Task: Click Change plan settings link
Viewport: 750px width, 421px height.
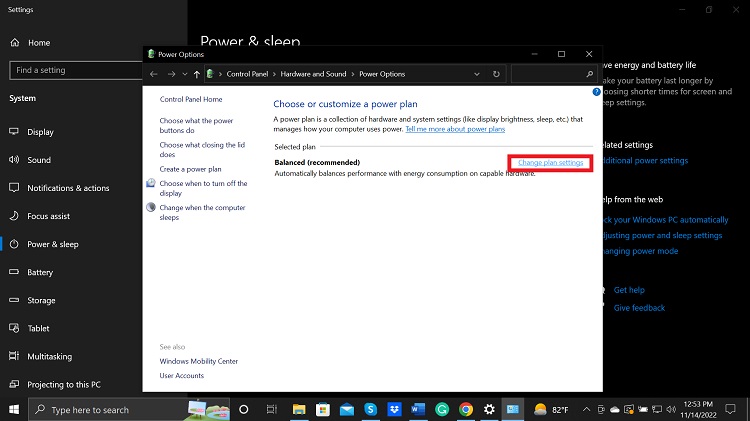Action: [550, 163]
